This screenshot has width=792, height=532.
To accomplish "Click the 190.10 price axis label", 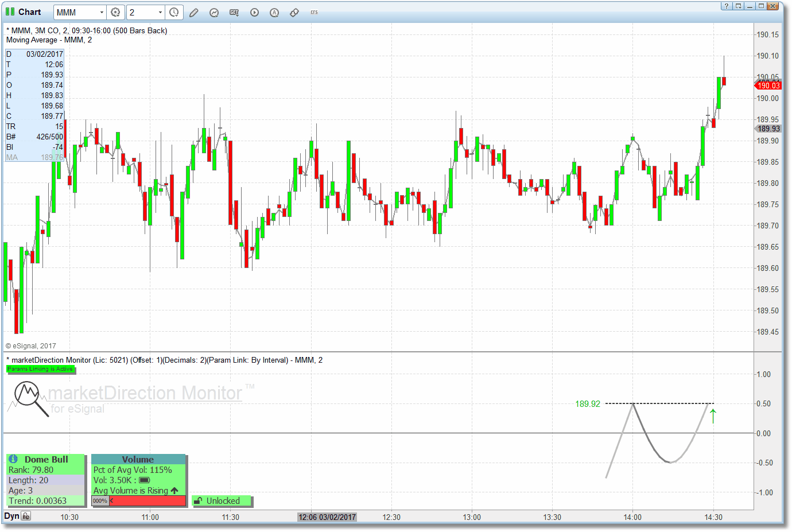I will click(768, 56).
